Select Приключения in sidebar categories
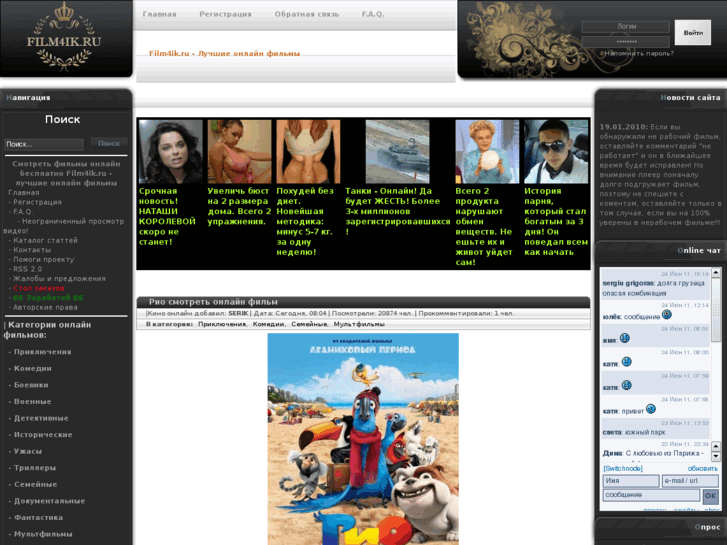 click(x=43, y=352)
